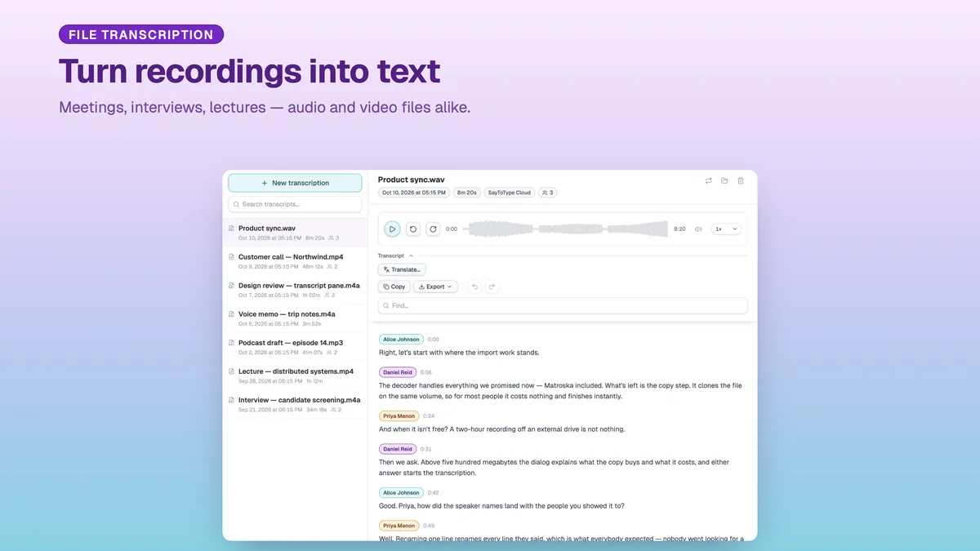Mute audio with the speaker icon

(x=698, y=229)
